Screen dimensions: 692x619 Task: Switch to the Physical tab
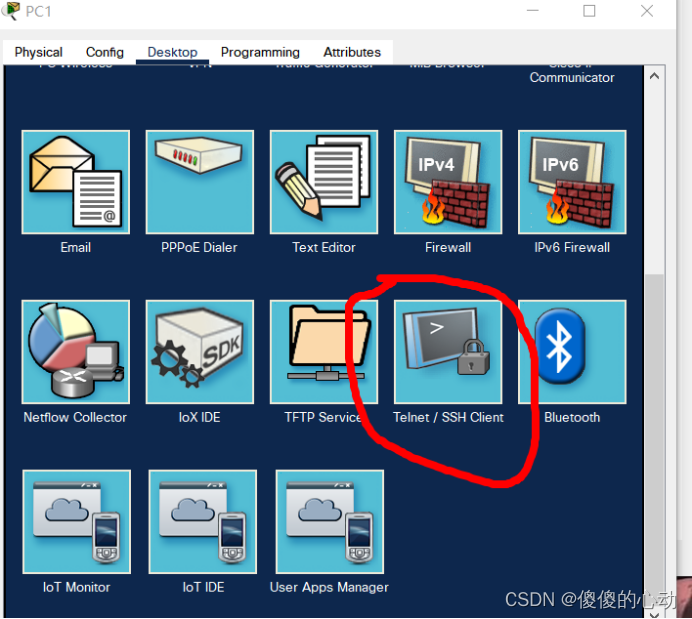pyautogui.click(x=38, y=52)
